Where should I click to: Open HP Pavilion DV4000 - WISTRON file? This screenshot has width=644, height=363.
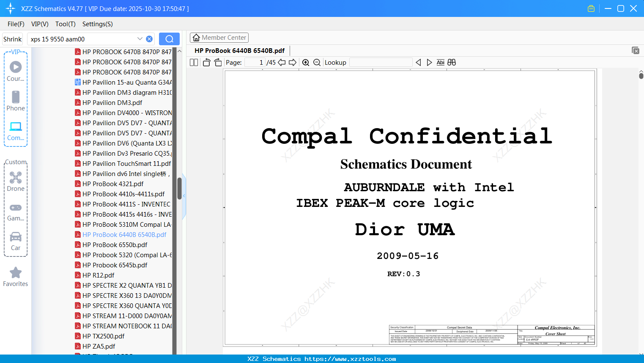(x=123, y=113)
